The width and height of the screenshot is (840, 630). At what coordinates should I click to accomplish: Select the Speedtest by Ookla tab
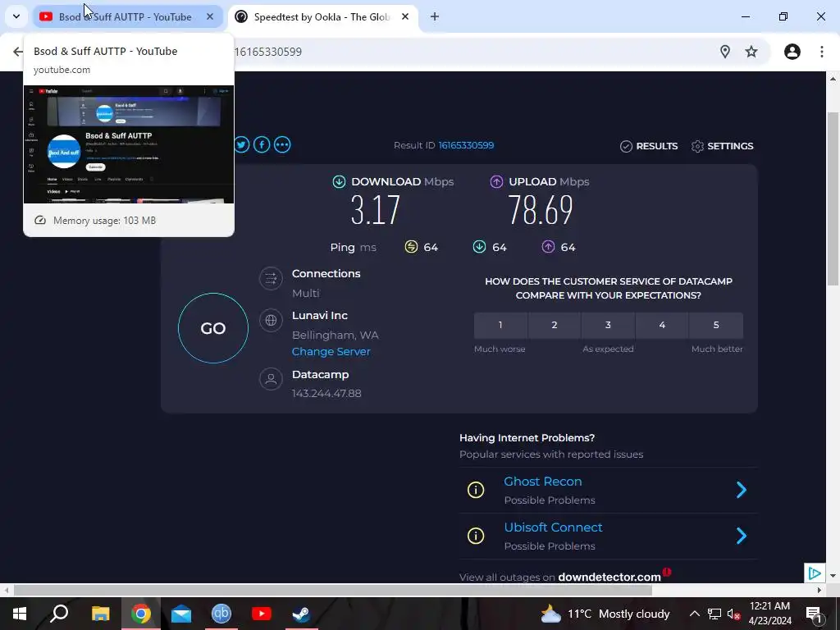322,17
